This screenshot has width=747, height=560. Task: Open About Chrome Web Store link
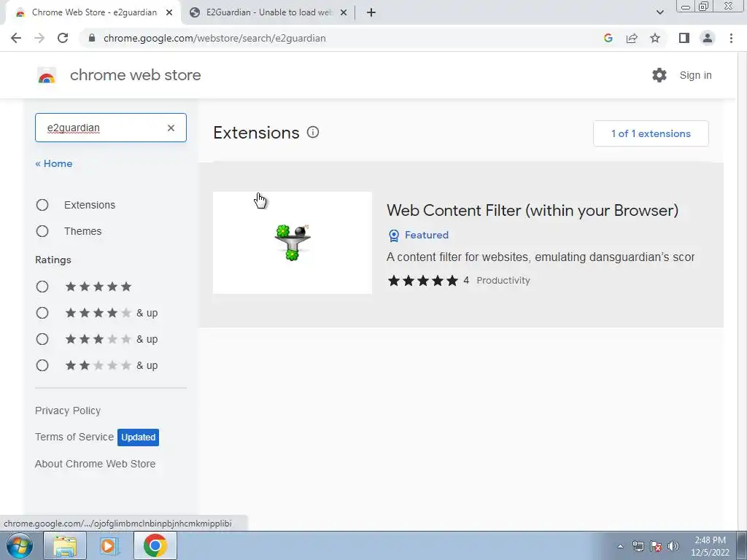96,464
